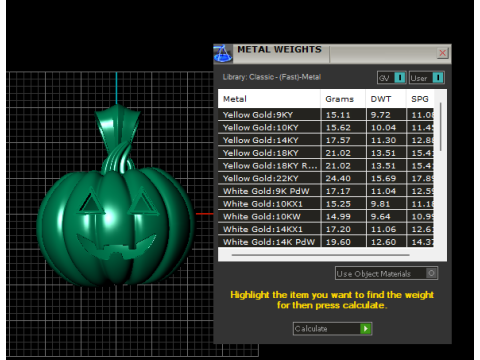Image resolution: width=480 pixels, height=360 pixels.
Task: Select the White Gold:10KW row
Action: pos(326,216)
